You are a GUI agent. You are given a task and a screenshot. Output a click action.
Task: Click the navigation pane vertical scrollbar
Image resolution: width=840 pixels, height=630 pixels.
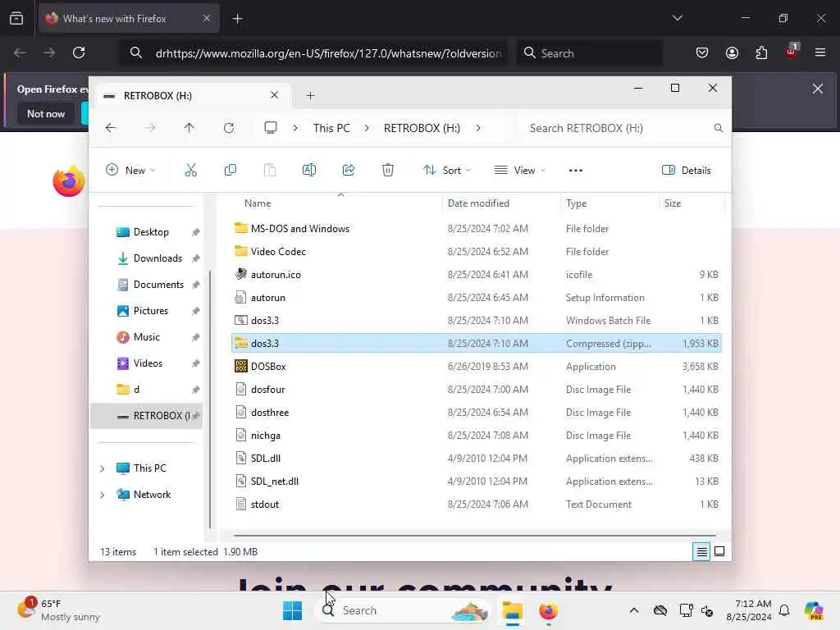(210, 399)
